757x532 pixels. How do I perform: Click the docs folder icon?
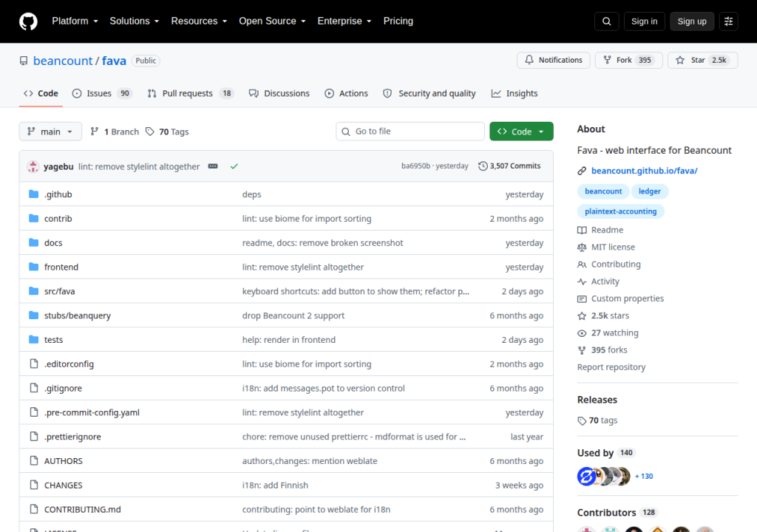[x=33, y=242]
